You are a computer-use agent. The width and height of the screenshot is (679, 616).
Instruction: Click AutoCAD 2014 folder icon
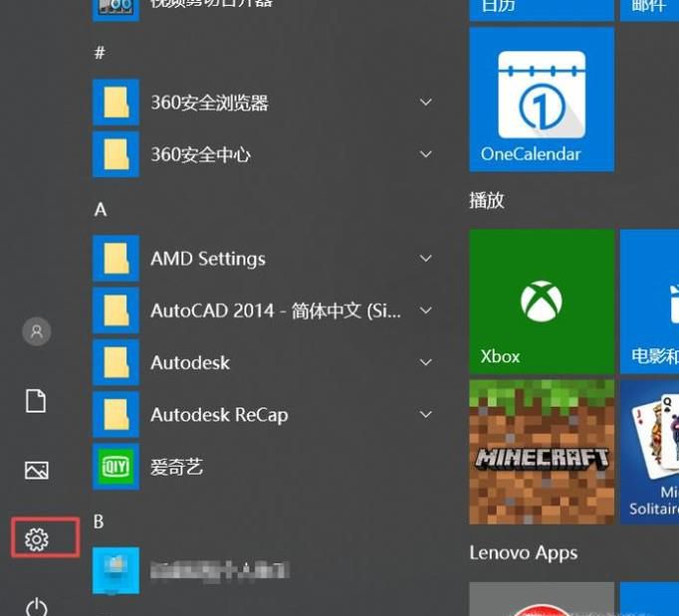116,310
